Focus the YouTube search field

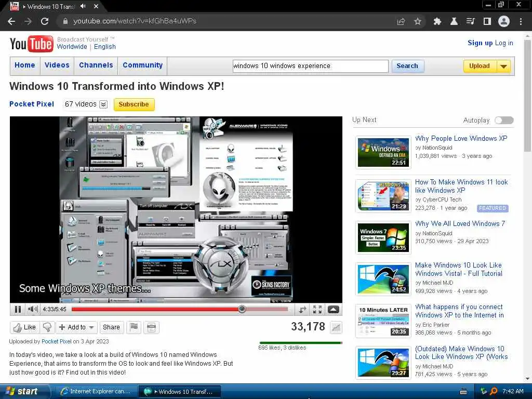tap(311, 66)
